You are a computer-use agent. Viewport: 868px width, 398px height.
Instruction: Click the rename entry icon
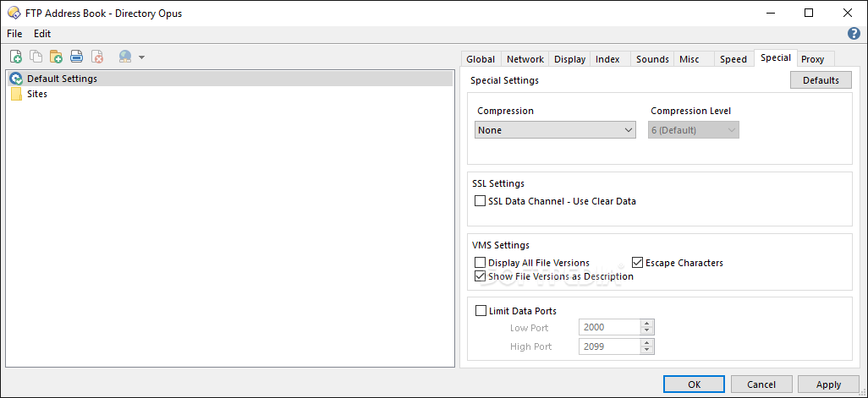click(77, 57)
